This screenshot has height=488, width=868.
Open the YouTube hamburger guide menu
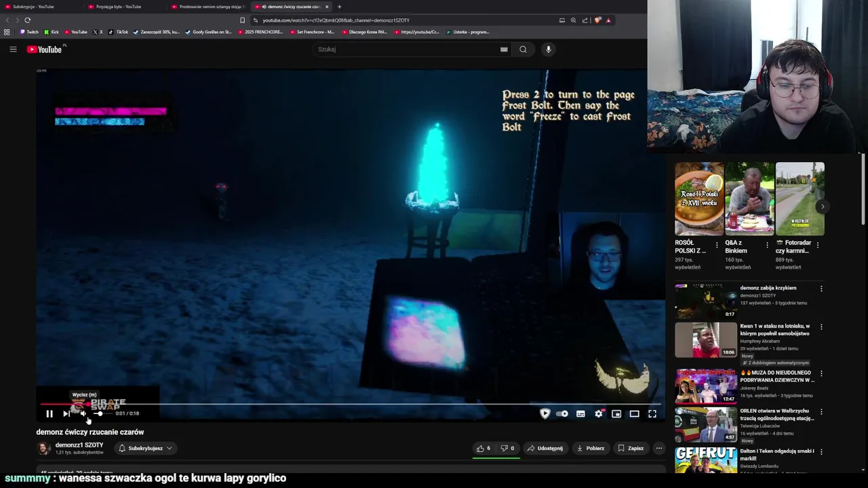tap(13, 49)
